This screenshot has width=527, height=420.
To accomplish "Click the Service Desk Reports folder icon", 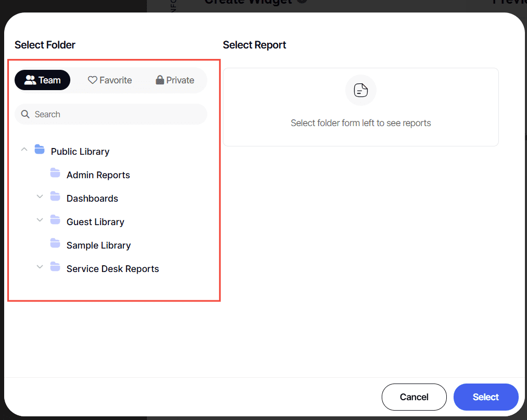I will pos(55,267).
